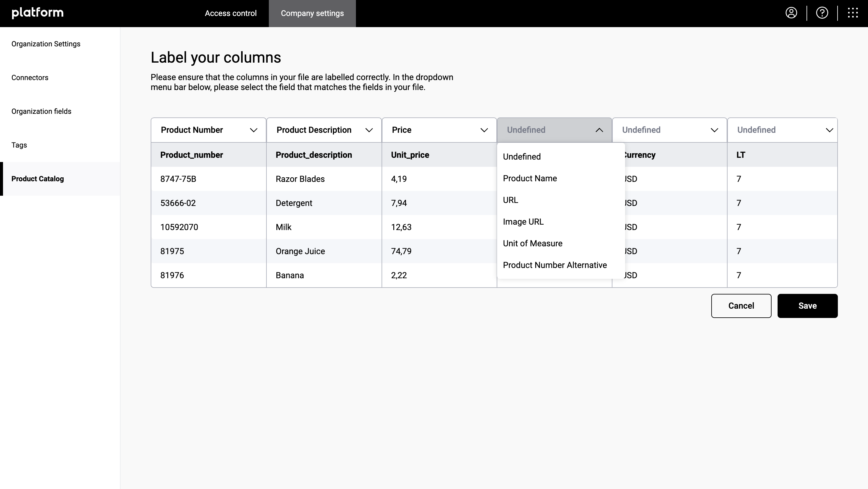Click the 2,22 unit price cell

tap(439, 275)
